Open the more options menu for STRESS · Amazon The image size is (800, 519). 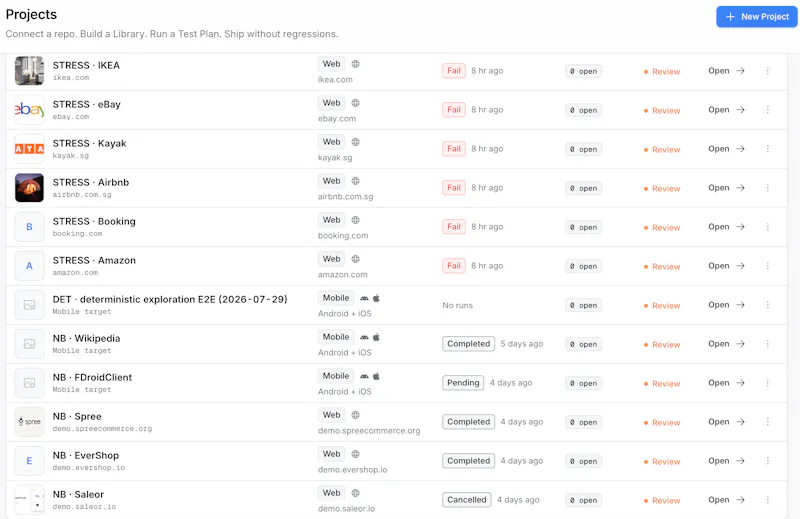[767, 266]
